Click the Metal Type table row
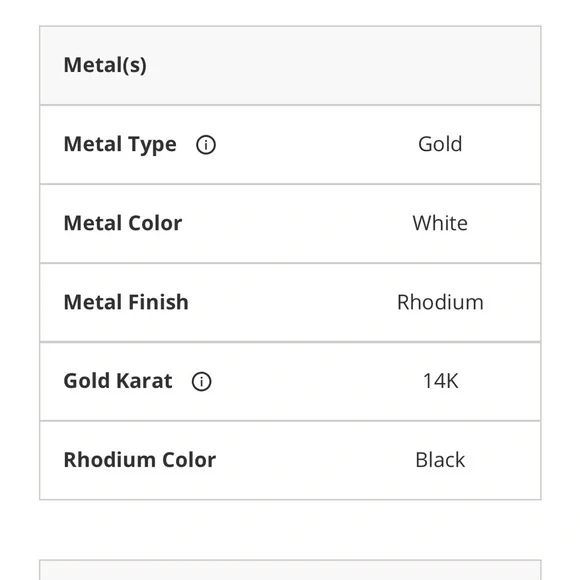The height and width of the screenshot is (580, 580). [290, 145]
